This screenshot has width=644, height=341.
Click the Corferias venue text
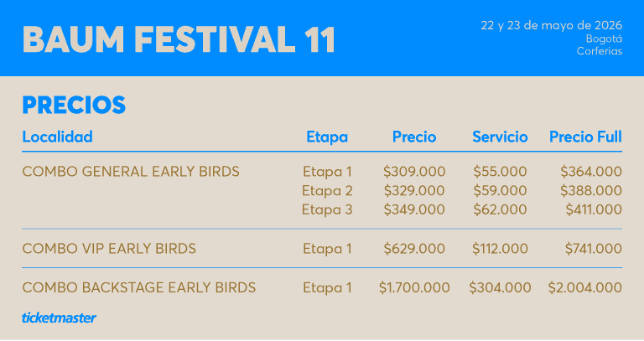[599, 51]
